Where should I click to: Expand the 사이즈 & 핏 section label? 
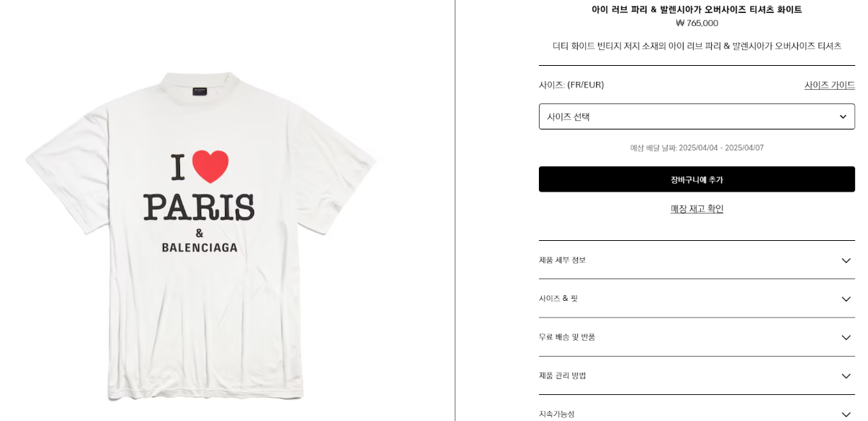click(558, 299)
